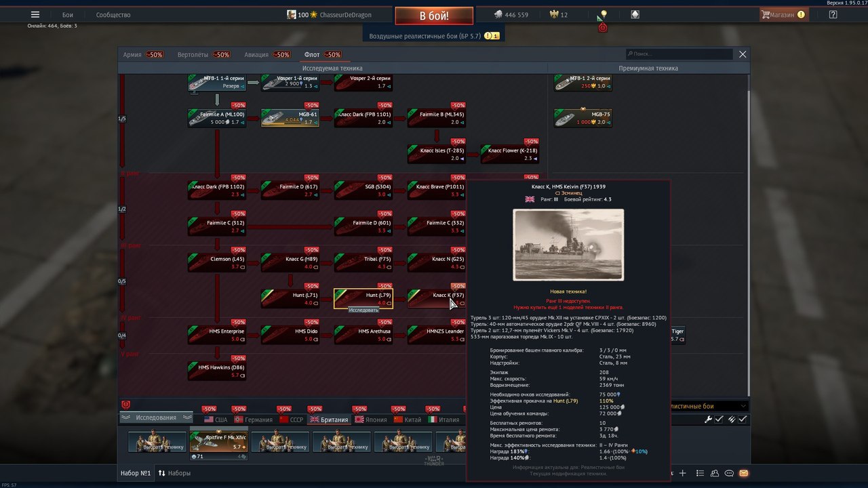This screenshot has height=488, width=868.
Task: Collapse the Исследования panel header
Action: [x=156, y=418]
